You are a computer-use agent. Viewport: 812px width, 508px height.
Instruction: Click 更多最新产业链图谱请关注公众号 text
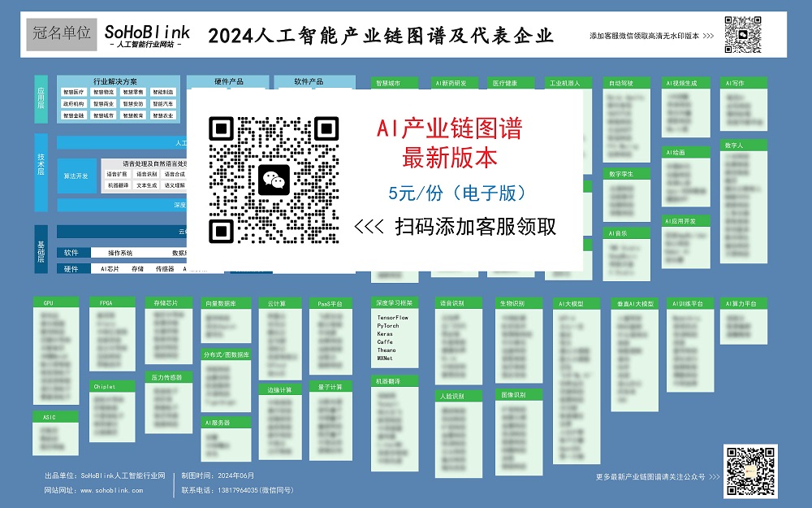pos(650,476)
